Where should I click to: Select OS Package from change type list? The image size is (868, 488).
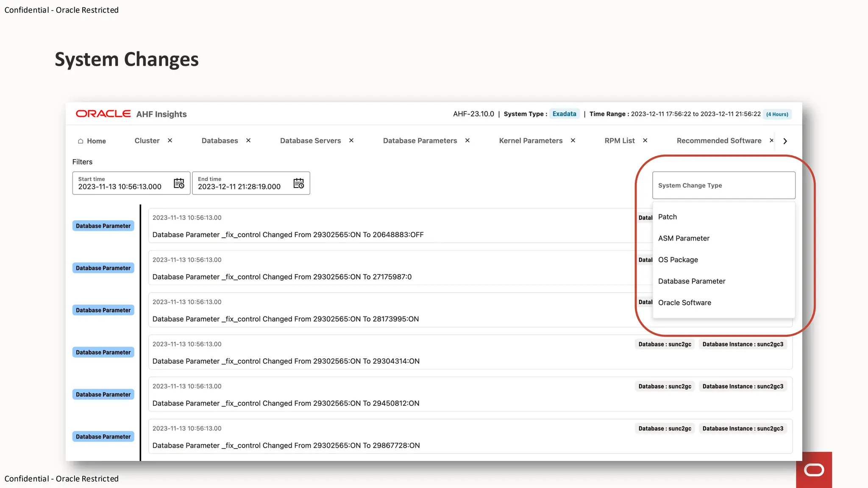723,260
